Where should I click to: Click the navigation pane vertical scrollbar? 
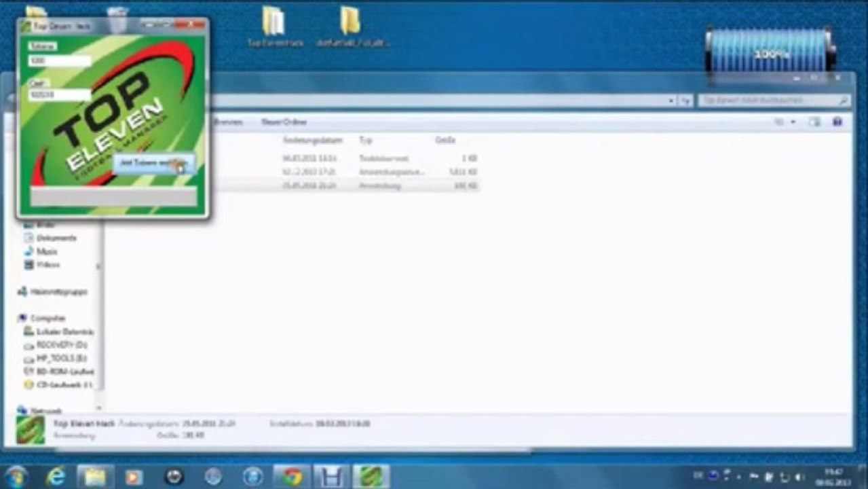pyautogui.click(x=100, y=306)
